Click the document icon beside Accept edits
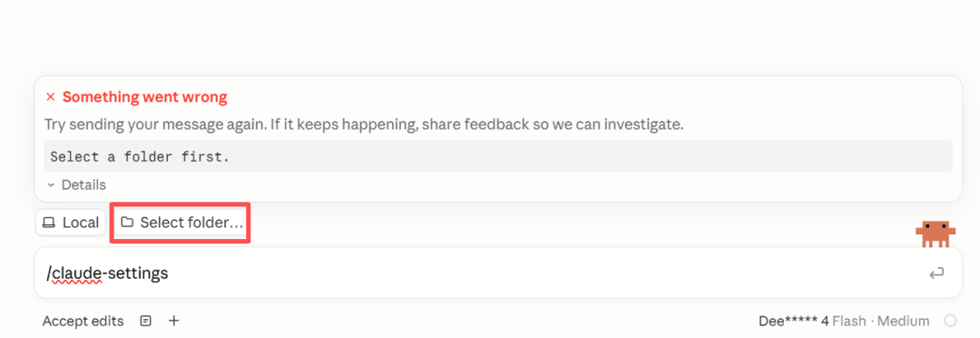Image resolution: width=980 pixels, height=338 pixels. 145,321
